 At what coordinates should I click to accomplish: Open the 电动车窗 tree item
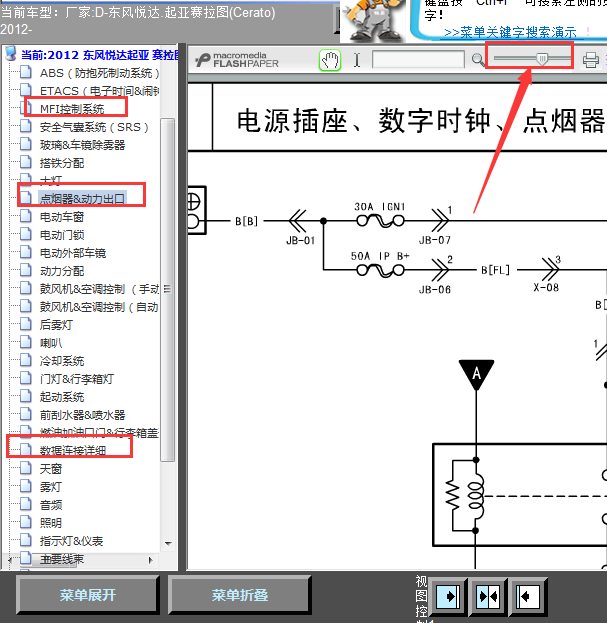62,217
